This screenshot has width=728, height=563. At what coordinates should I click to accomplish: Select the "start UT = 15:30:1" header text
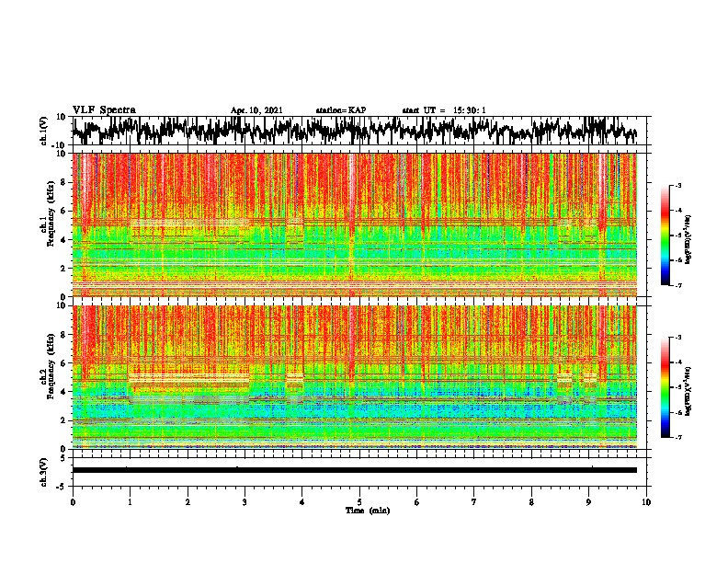tap(444, 110)
